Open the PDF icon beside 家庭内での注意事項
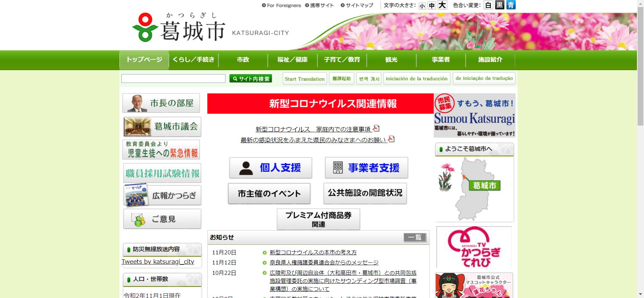644x298 pixels. pos(376,129)
